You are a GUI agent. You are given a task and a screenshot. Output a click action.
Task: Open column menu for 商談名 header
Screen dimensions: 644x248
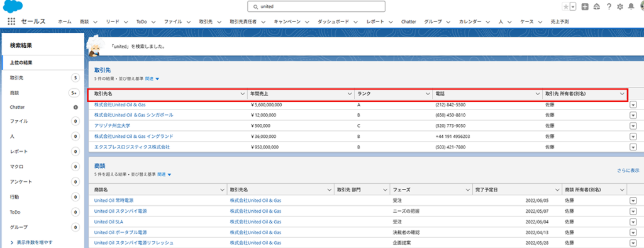[x=222, y=190]
